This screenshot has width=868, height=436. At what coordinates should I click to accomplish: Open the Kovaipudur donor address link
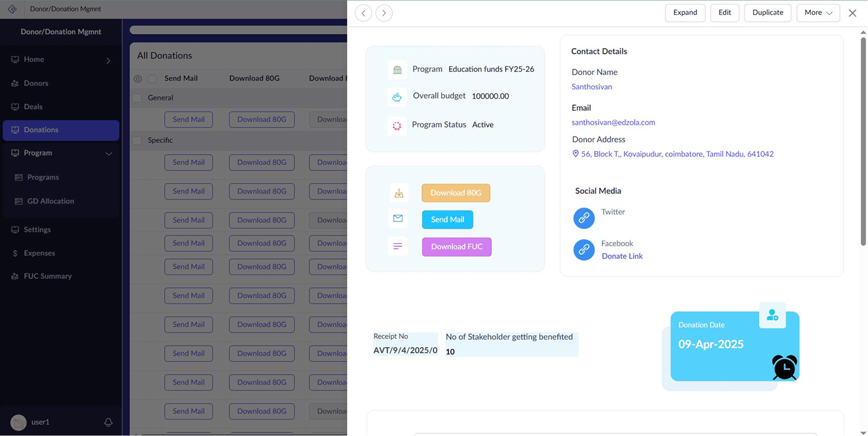tap(678, 154)
